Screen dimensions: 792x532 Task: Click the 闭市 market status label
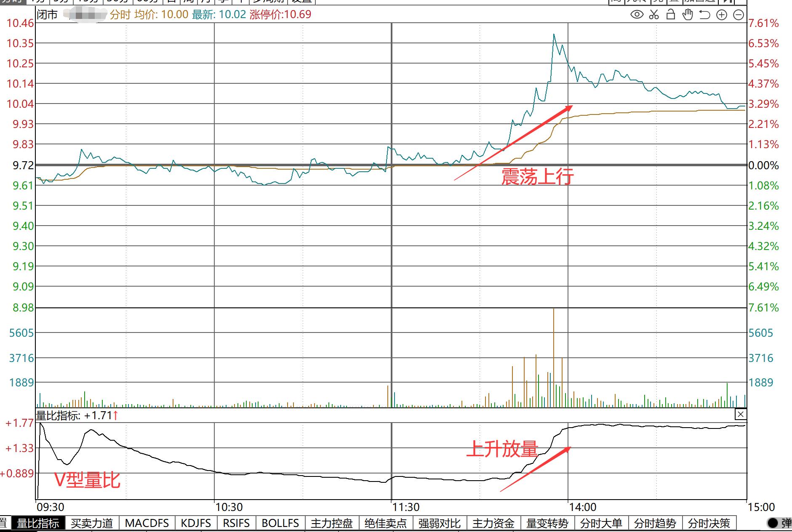tap(47, 15)
